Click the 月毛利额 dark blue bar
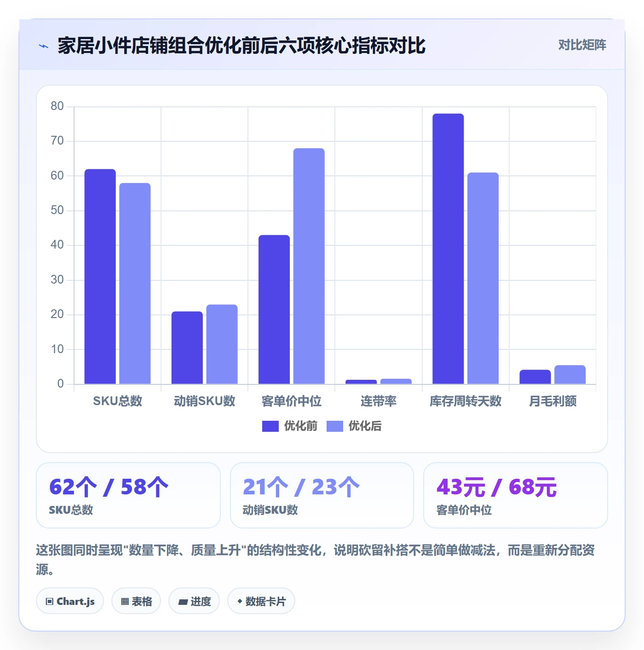 [535, 377]
